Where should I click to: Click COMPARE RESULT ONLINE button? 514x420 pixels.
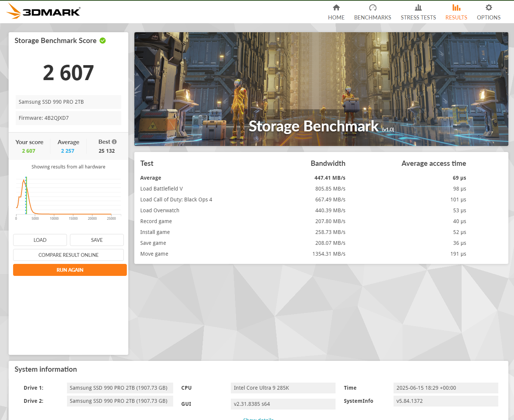click(x=68, y=255)
